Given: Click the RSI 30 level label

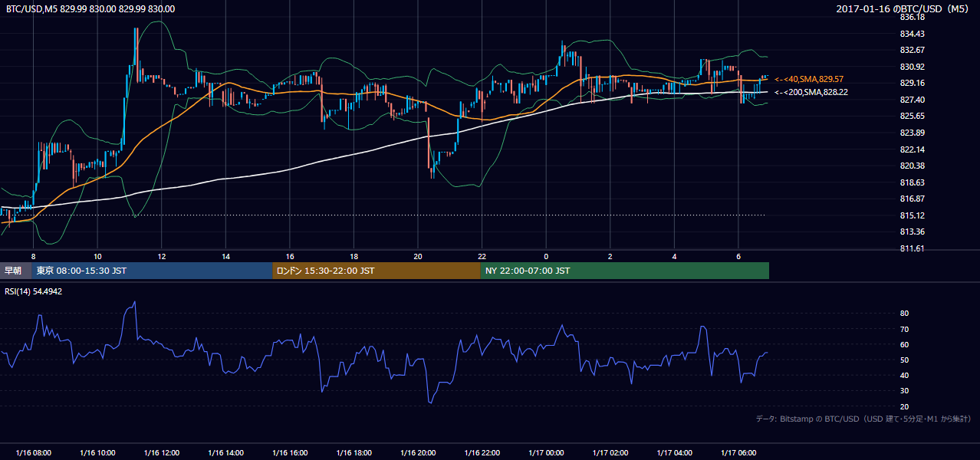Looking at the screenshot, I should [904, 391].
